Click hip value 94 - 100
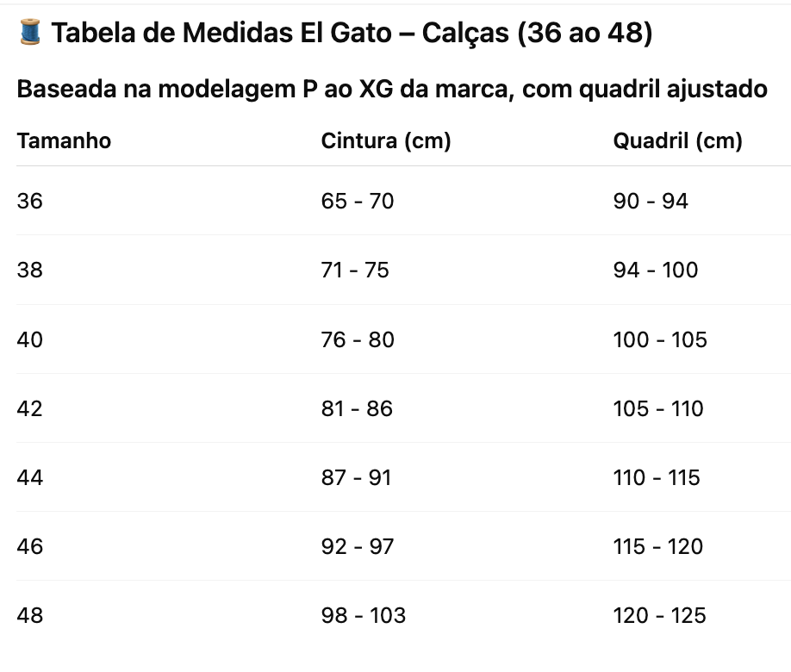Image resolution: width=791 pixels, height=672 pixels. tap(656, 270)
